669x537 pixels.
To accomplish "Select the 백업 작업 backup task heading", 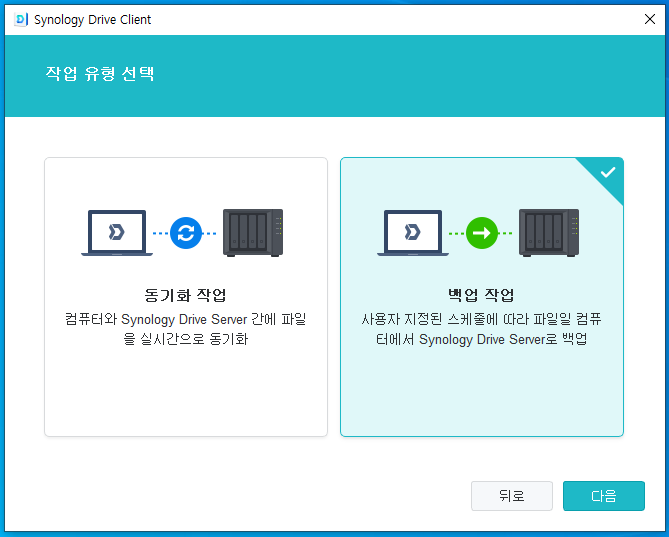I will tap(481, 295).
